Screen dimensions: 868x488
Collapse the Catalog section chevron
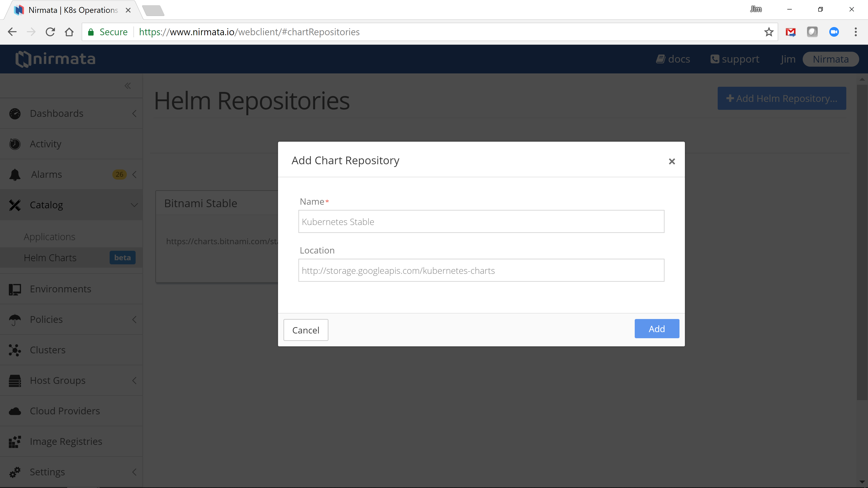pos(134,205)
